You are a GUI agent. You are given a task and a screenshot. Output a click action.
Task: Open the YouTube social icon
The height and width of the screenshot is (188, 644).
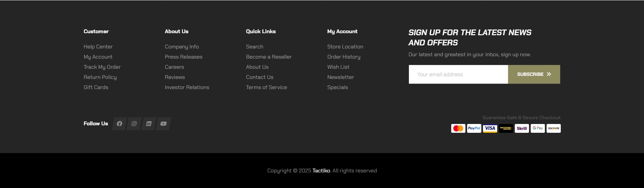point(163,124)
